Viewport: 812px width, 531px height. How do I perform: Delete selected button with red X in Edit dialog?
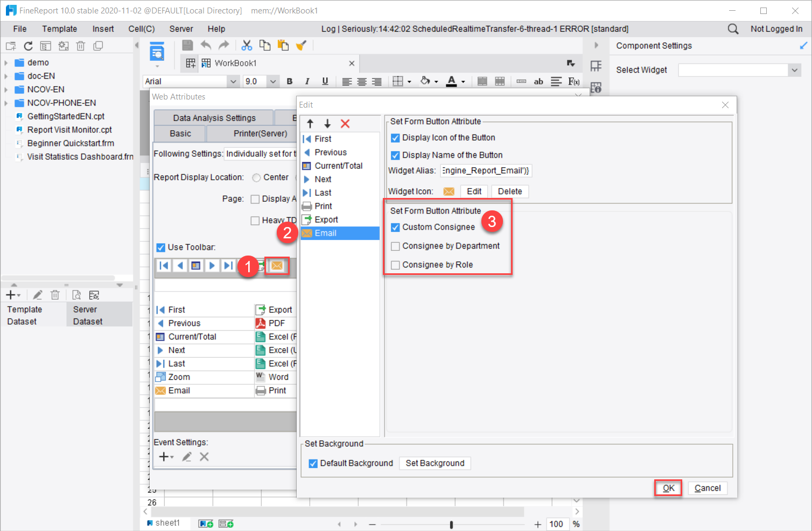(x=345, y=124)
